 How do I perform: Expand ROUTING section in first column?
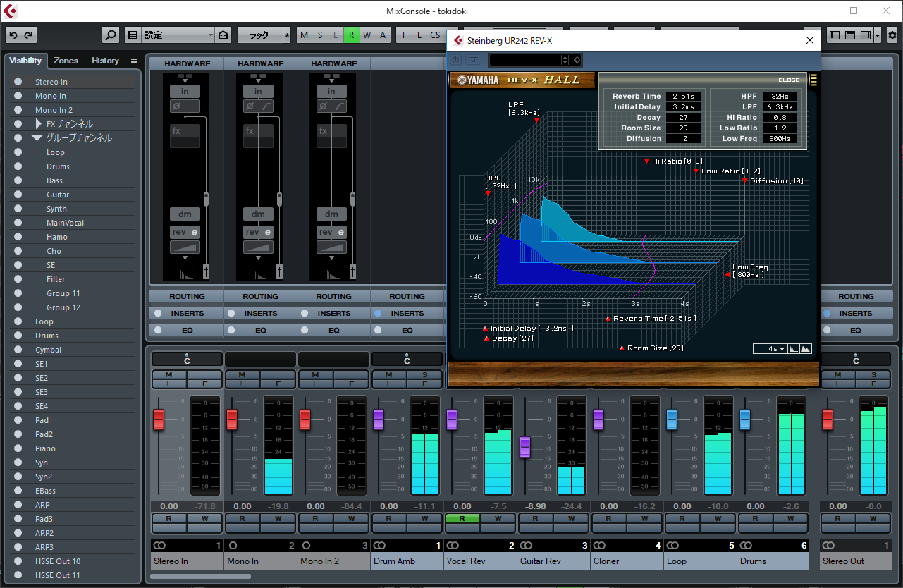tap(187, 297)
